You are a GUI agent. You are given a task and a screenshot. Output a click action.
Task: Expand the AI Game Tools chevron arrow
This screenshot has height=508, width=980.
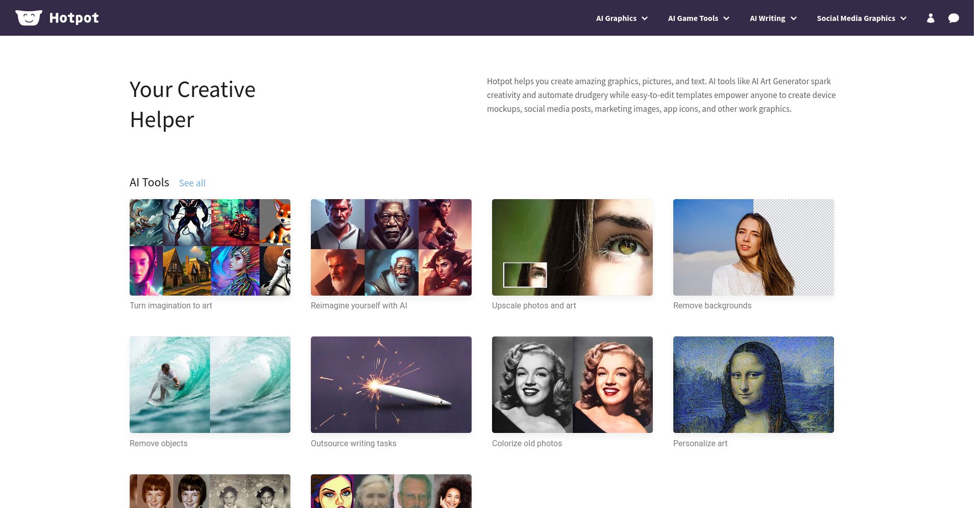tap(726, 18)
